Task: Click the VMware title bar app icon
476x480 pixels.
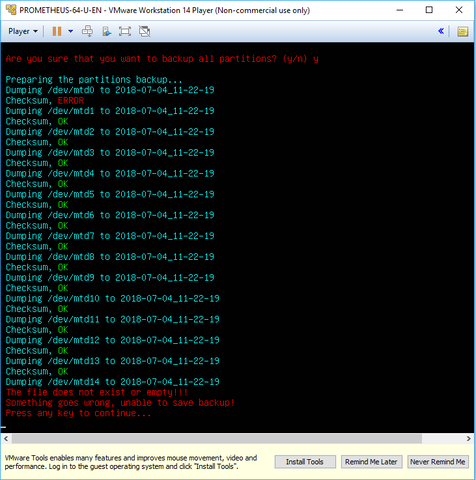Action: [11, 10]
